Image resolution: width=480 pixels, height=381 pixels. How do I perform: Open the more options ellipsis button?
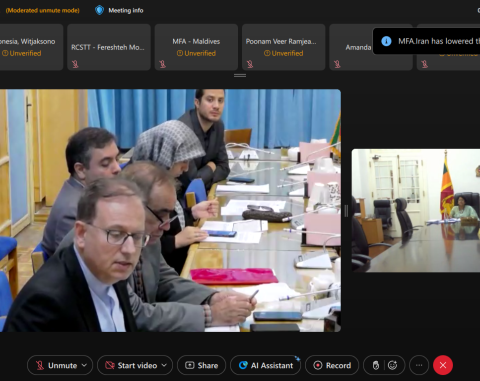tap(419, 365)
